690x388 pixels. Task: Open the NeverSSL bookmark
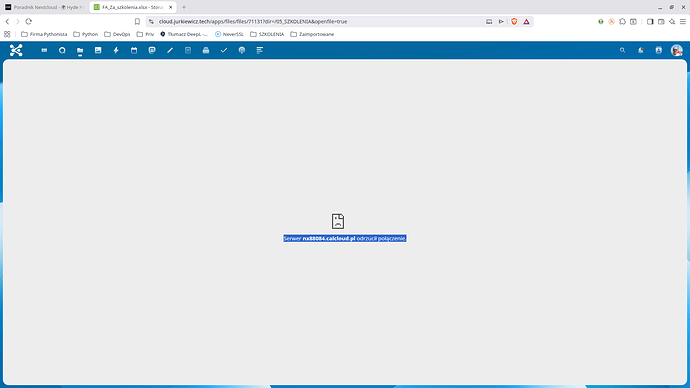(229, 34)
